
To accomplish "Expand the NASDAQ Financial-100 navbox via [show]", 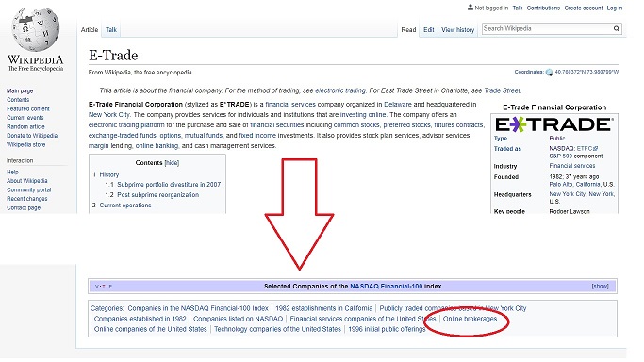I will click(x=600, y=286).
